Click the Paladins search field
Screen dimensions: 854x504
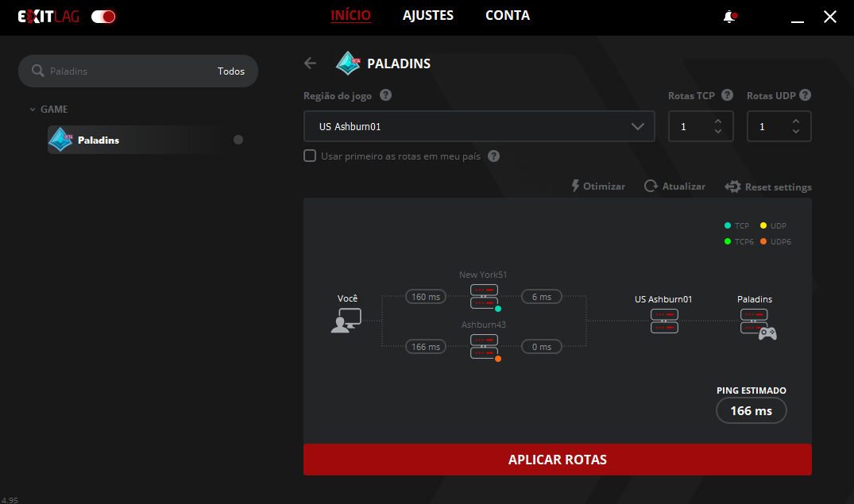click(127, 71)
